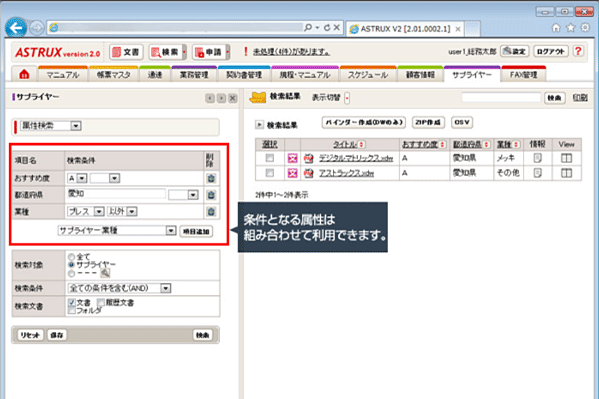Viewport: 599px width, 399px height.
Task: Open info icon for アストラックス row
Action: pyautogui.click(x=537, y=173)
